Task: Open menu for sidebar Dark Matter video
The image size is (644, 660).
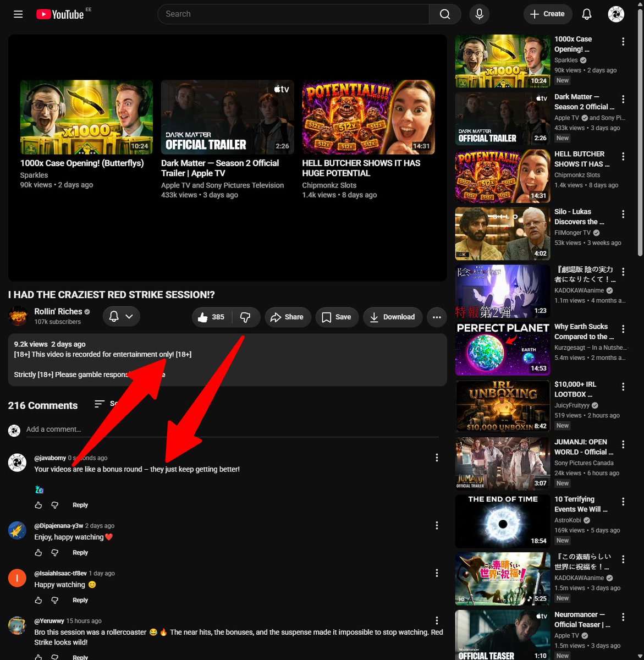Action: coord(623,100)
